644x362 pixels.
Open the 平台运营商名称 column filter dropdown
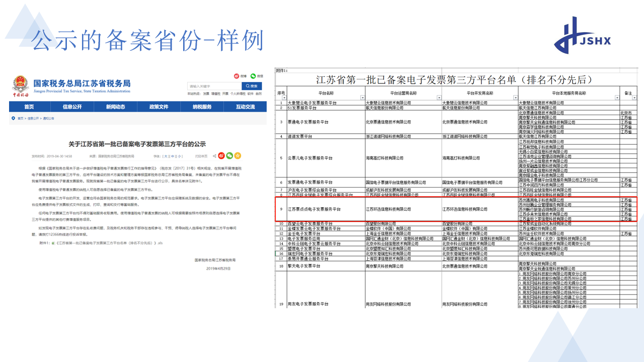[x=439, y=98]
